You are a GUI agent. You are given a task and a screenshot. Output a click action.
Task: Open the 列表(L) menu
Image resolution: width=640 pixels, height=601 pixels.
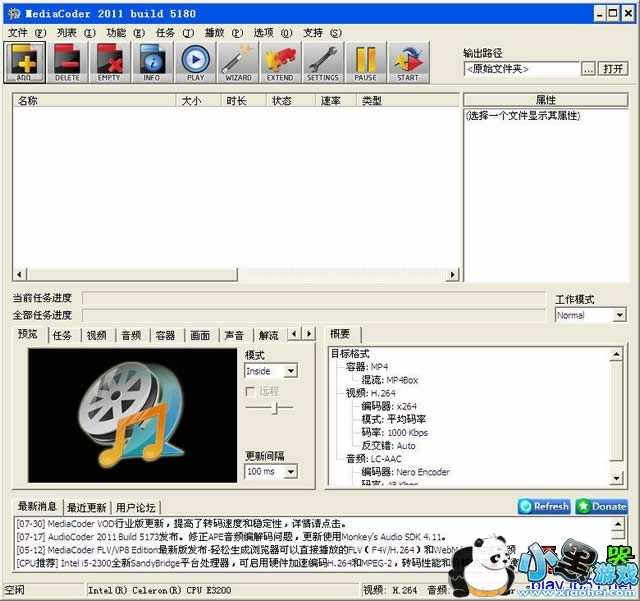[x=76, y=33]
